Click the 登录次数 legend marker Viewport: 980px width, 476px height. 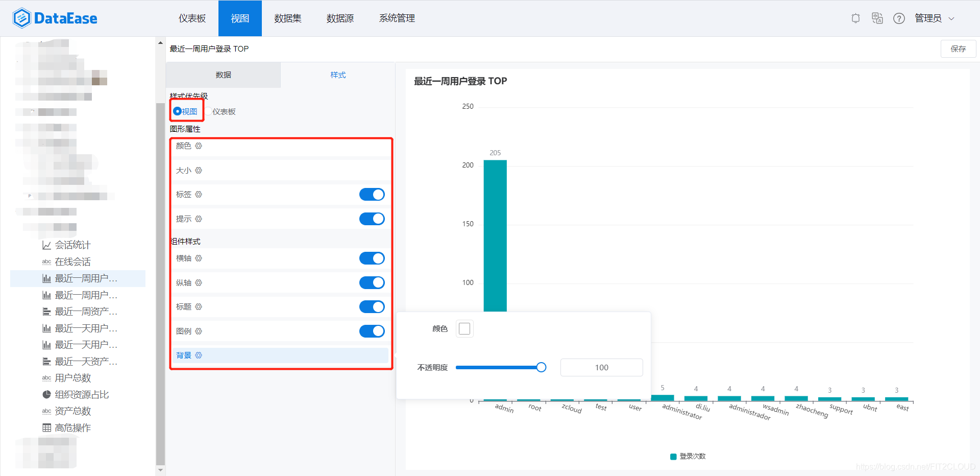tap(673, 457)
